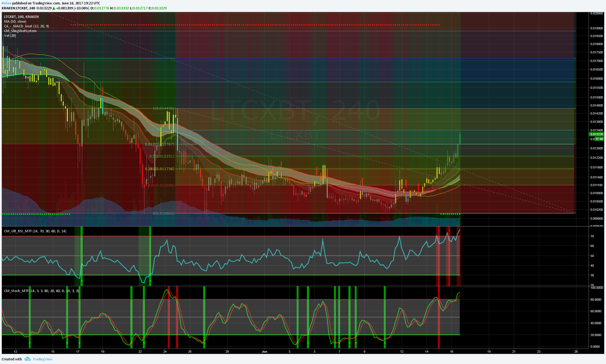Click the header H:0.013332 high value
This screenshot has height=364, width=606.
pyautogui.click(x=120, y=8)
